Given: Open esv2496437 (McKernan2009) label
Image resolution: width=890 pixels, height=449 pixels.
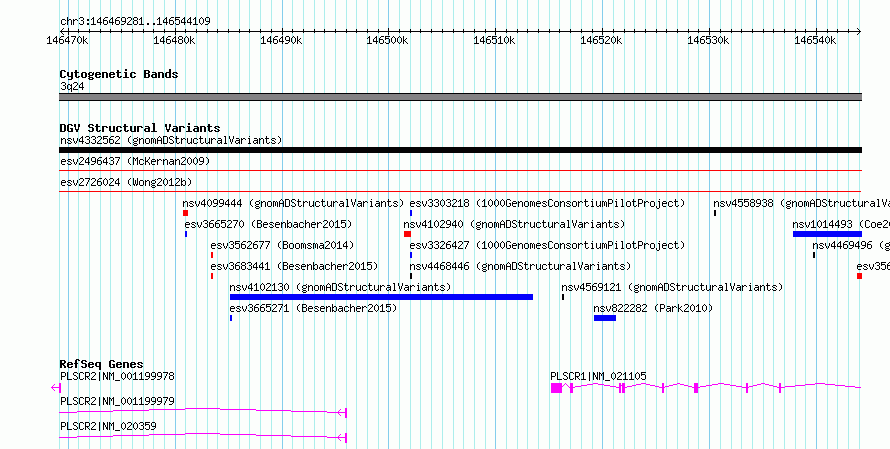Looking at the screenshot, I should coord(135,161).
